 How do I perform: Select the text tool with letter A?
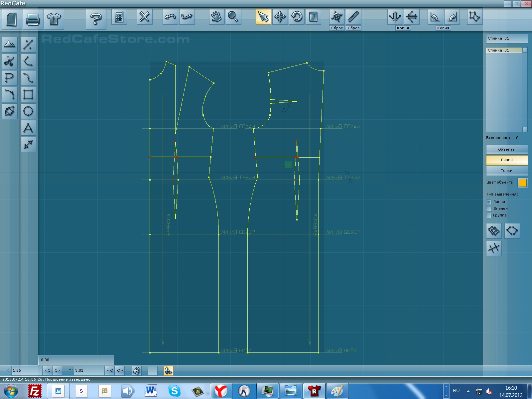[28, 128]
